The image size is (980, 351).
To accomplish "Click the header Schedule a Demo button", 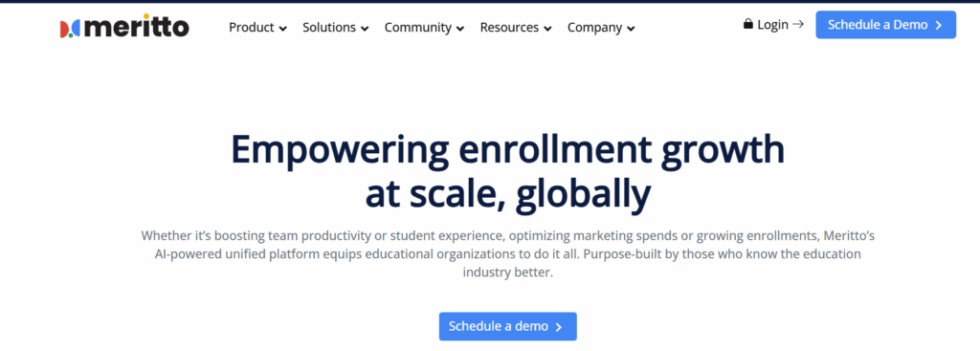I will (885, 25).
